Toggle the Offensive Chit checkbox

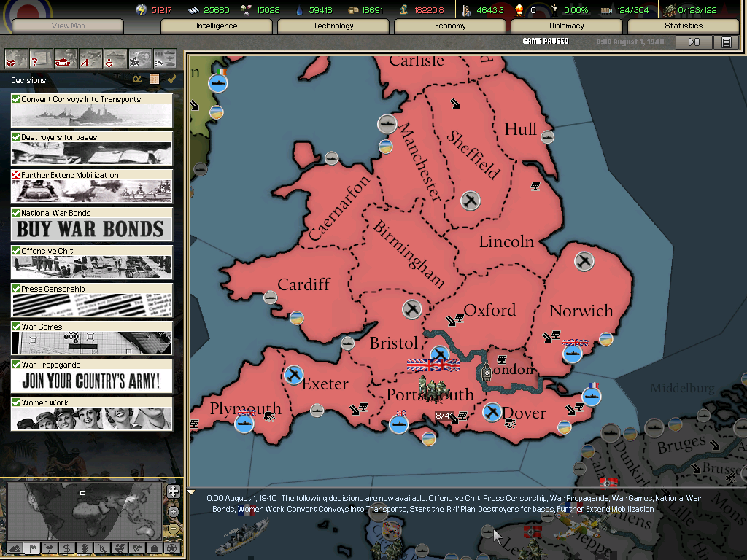[16, 251]
